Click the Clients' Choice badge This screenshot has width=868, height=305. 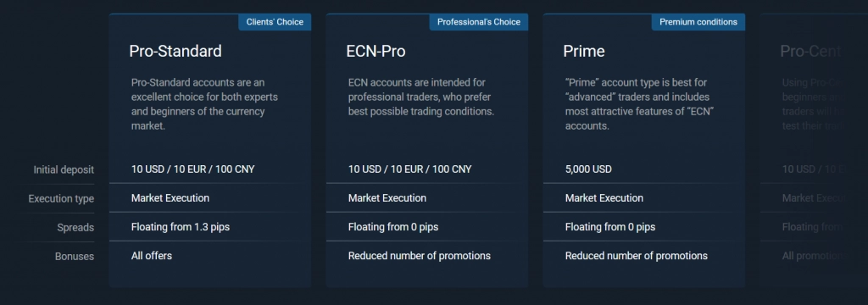(275, 22)
